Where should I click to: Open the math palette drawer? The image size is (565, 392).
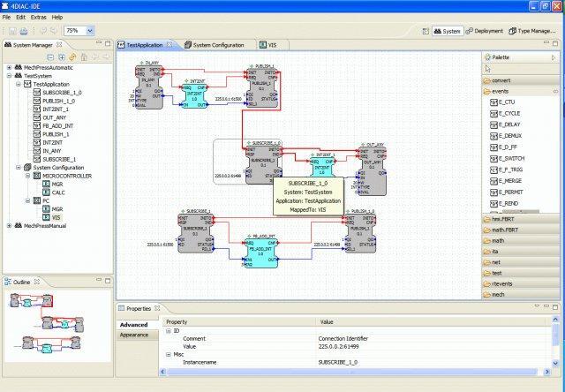point(520,241)
